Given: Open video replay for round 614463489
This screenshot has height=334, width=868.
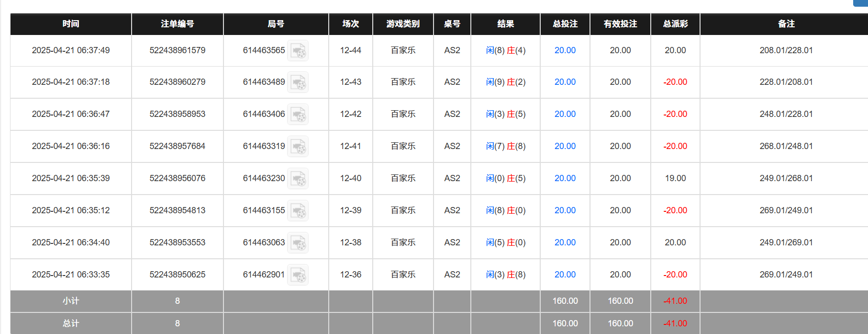Looking at the screenshot, I should [x=299, y=82].
